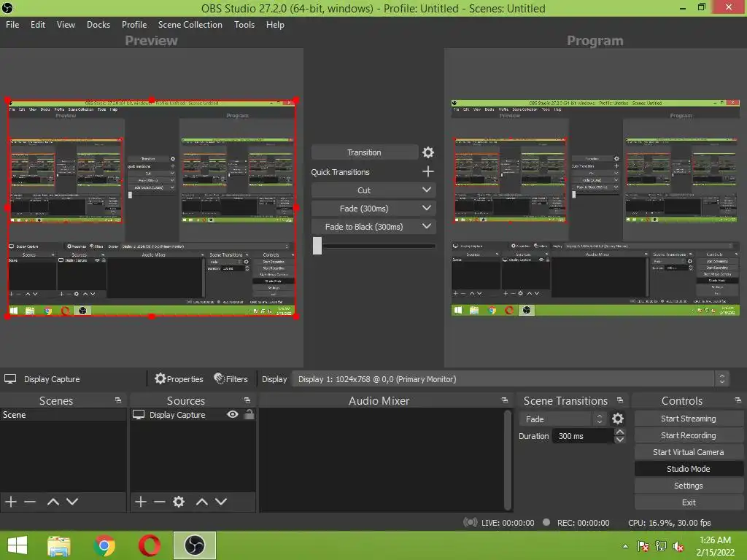747x560 pixels.
Task: Add a new scene with plus icon
Action: pyautogui.click(x=11, y=502)
